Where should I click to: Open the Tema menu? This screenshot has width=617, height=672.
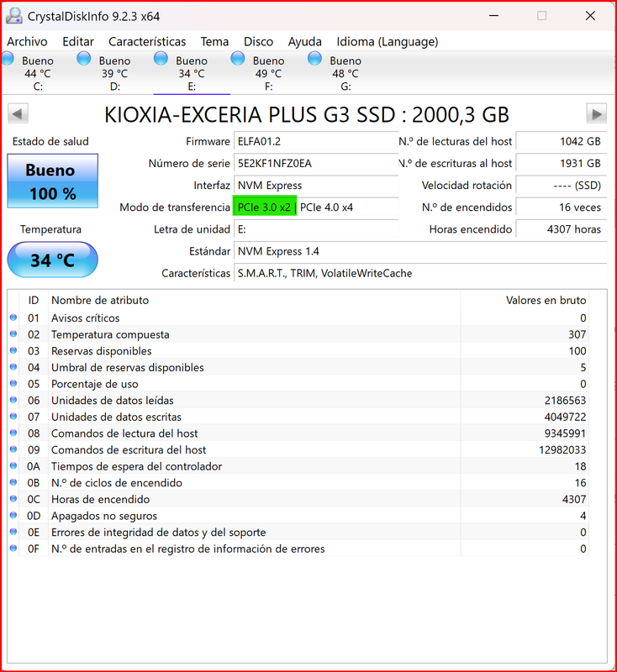tap(214, 41)
